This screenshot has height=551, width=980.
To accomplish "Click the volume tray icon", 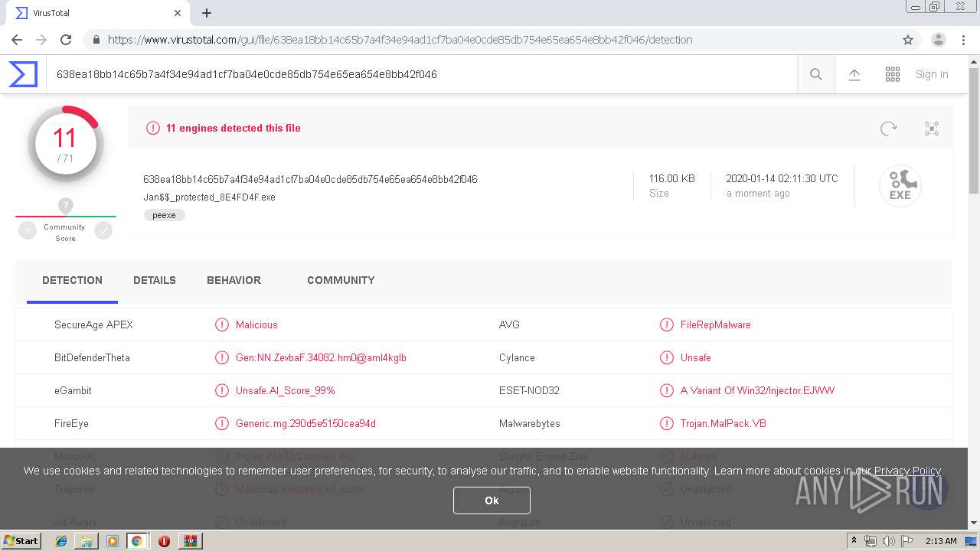I will click(889, 541).
